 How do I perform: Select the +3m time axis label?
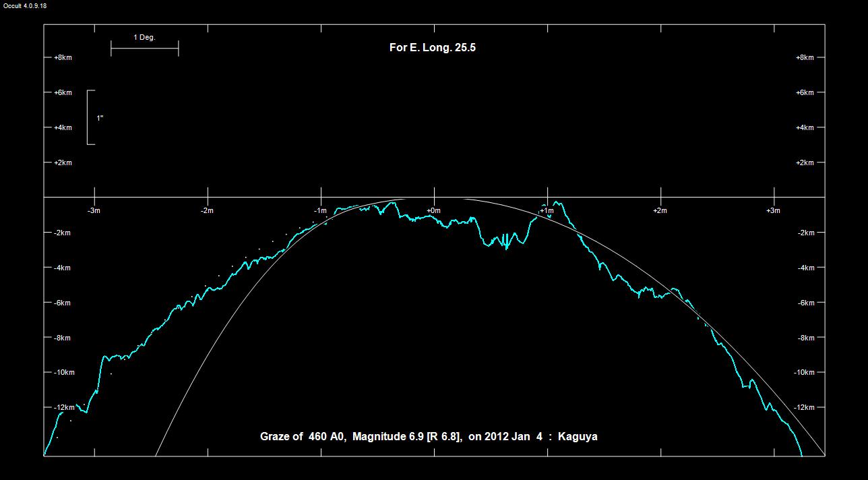772,211
